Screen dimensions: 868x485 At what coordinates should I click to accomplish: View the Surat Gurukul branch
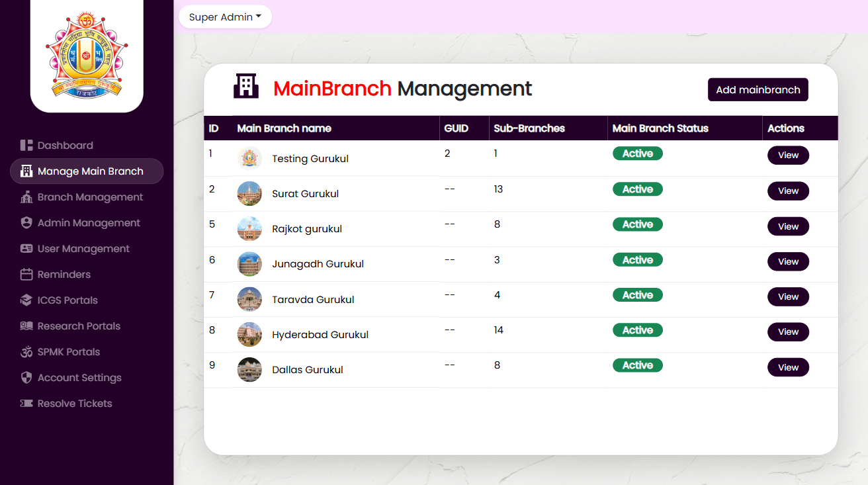point(788,191)
